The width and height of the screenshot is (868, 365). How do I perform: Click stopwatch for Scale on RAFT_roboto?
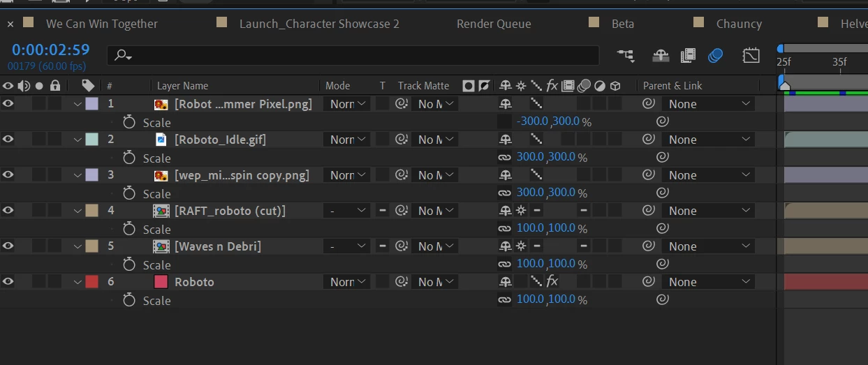pos(129,229)
